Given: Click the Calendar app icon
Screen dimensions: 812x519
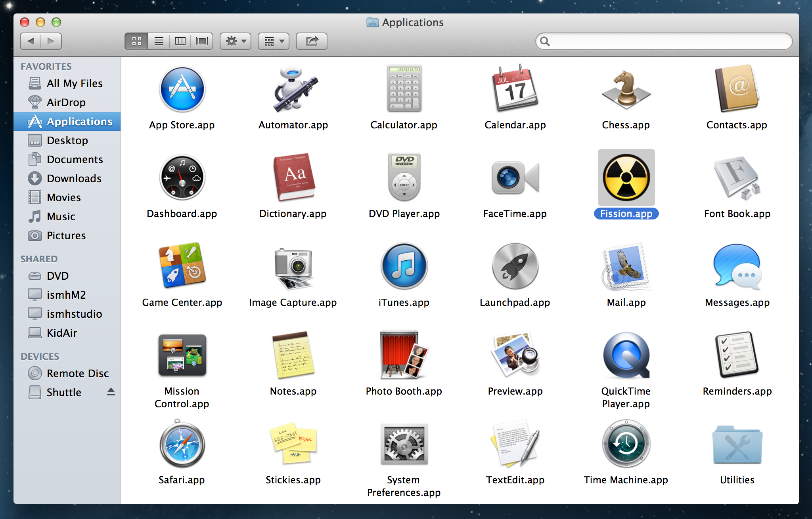Looking at the screenshot, I should pos(515,89).
